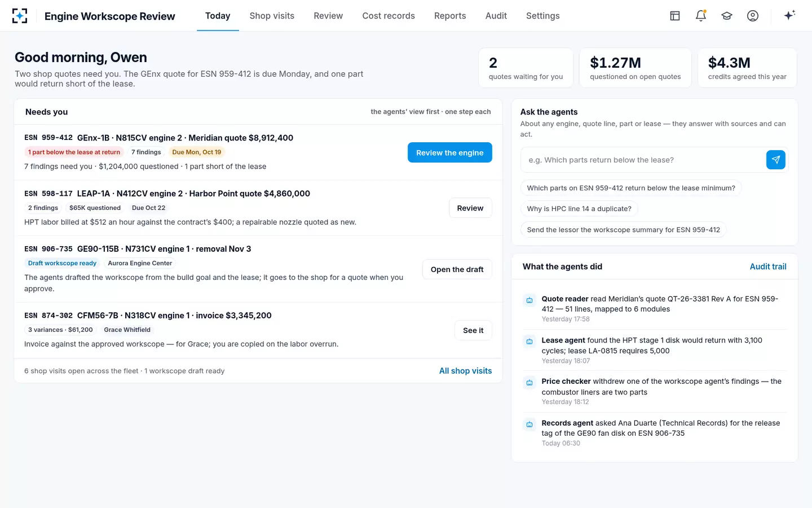Click the $1.27M questioned on open quotes card
This screenshot has height=508, width=812.
click(x=636, y=68)
